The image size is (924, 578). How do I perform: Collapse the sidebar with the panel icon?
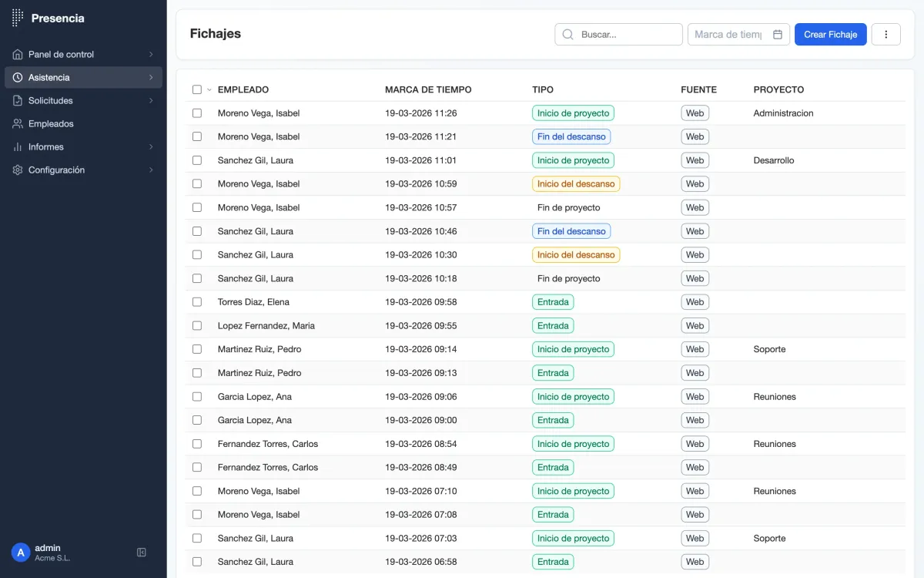pyautogui.click(x=142, y=553)
